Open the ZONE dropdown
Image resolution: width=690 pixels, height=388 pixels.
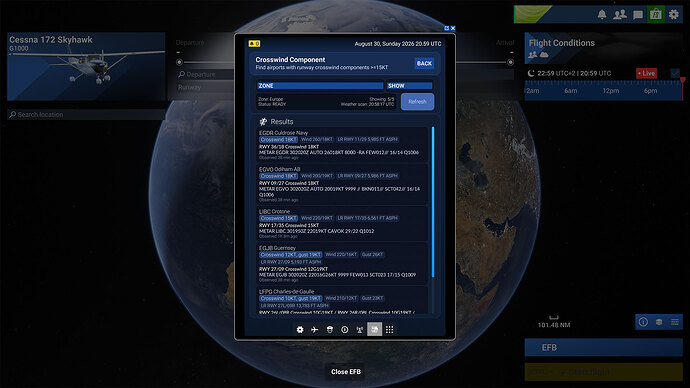click(x=320, y=86)
